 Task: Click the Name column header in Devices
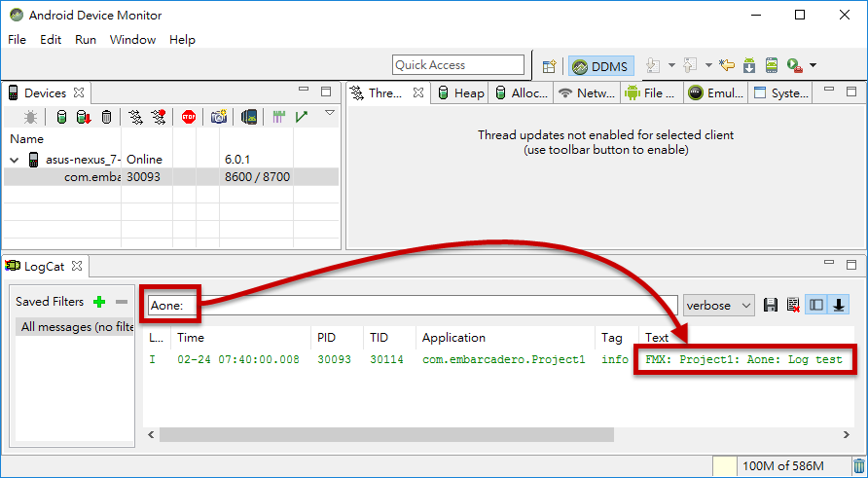[x=26, y=139]
